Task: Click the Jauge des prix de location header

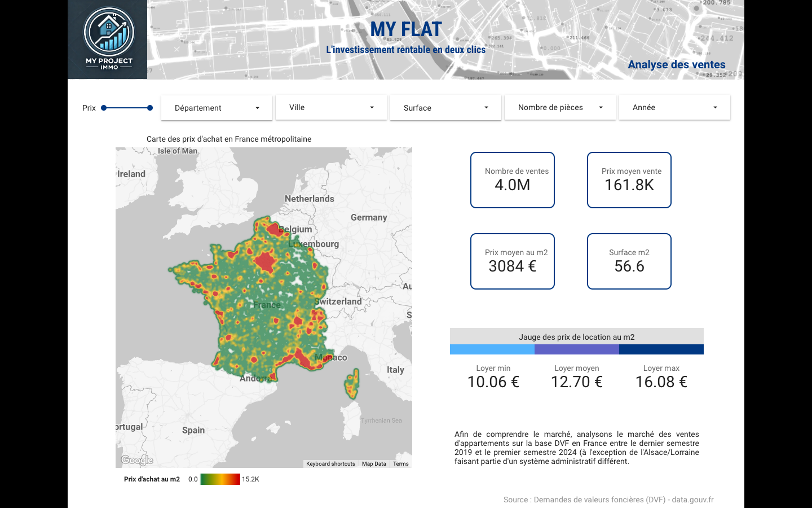Action: pyautogui.click(x=577, y=336)
